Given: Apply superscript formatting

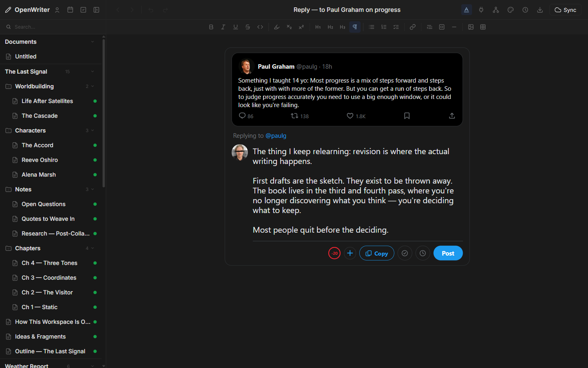Looking at the screenshot, I should coord(301,27).
